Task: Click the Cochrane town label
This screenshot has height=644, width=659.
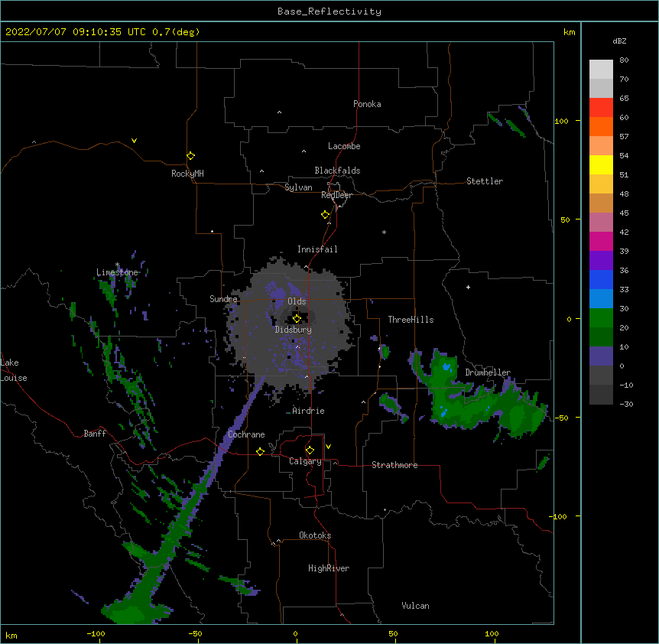Action: [246, 434]
